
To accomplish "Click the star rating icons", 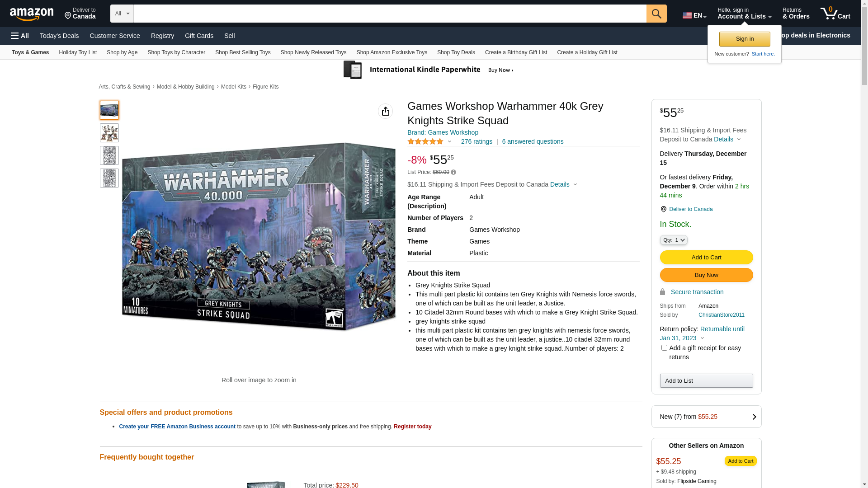I will (x=425, y=141).
